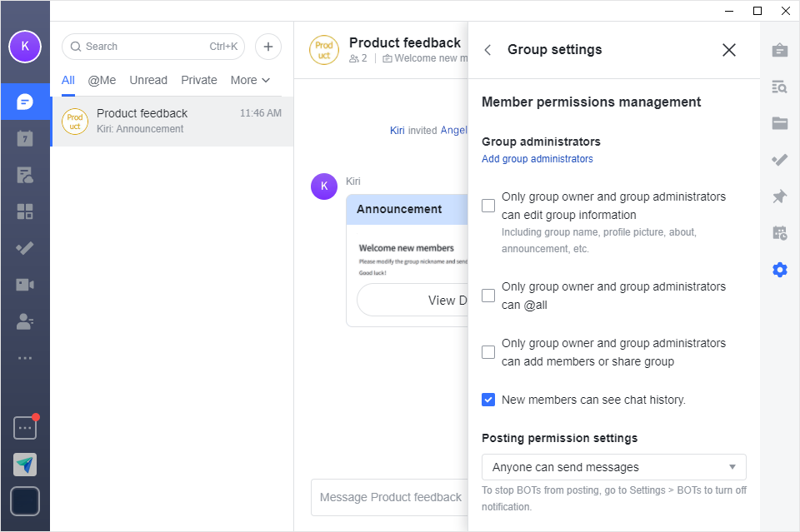Screen dimensions: 800x532
Task: Click the plus button beside search
Action: (x=268, y=47)
